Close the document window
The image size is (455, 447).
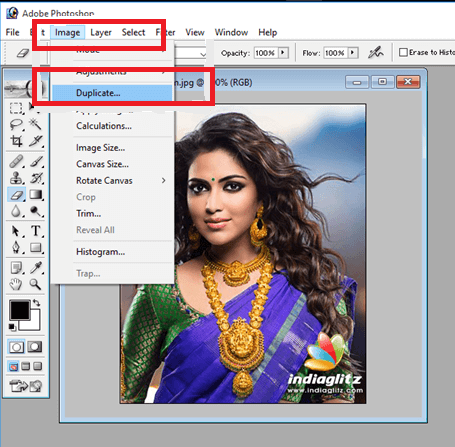[408, 82]
